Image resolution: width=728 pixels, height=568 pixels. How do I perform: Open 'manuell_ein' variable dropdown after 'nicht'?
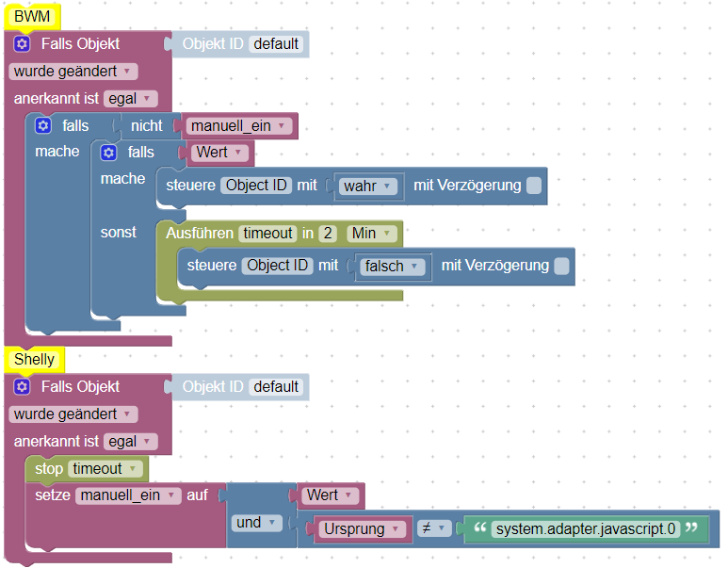coord(238,125)
